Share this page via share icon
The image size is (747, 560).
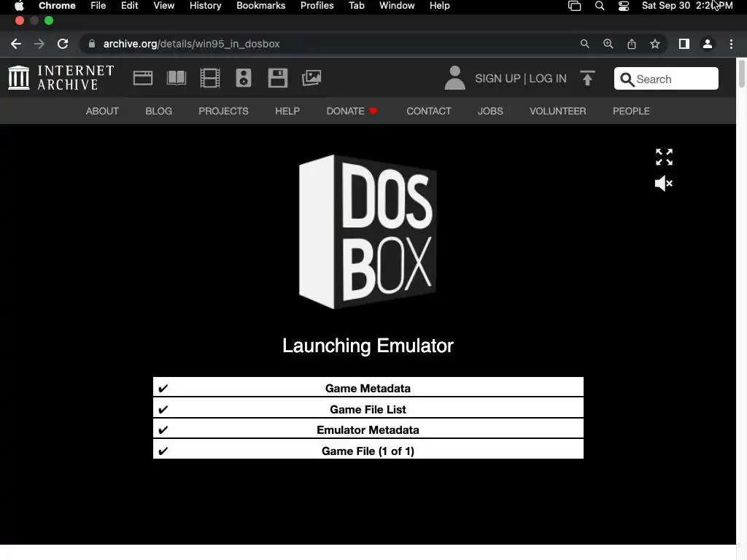click(632, 44)
